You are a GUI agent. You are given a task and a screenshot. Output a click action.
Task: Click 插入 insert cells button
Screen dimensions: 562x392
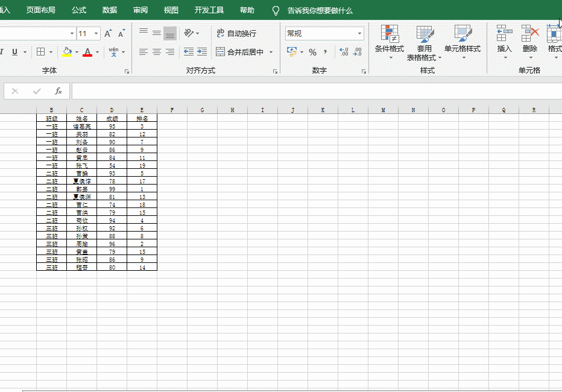[x=504, y=42]
